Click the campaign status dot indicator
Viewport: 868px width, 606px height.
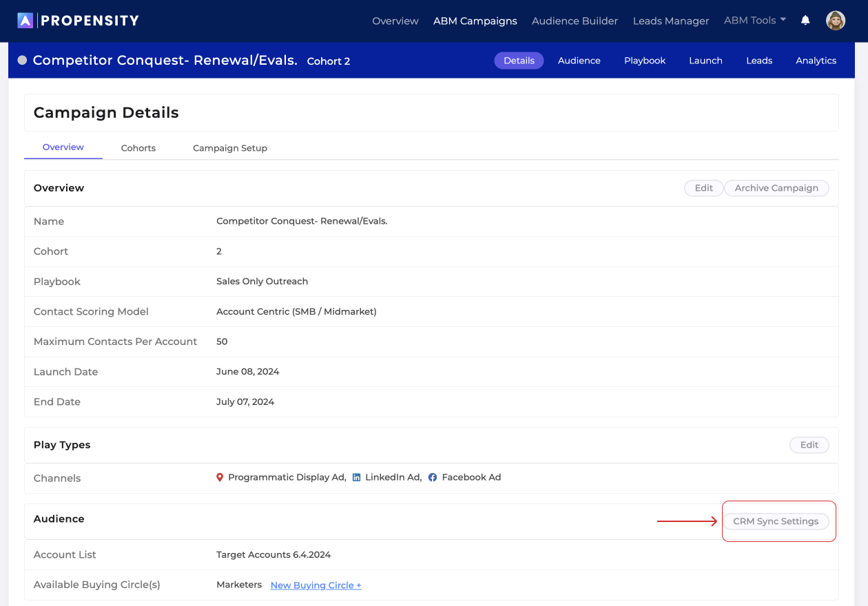click(22, 60)
